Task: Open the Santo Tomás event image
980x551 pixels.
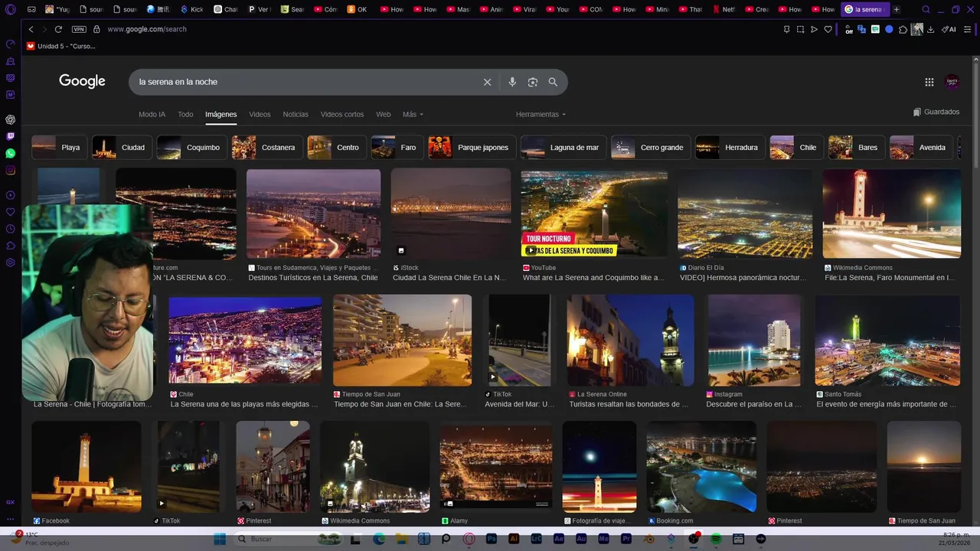Action: pyautogui.click(x=887, y=341)
